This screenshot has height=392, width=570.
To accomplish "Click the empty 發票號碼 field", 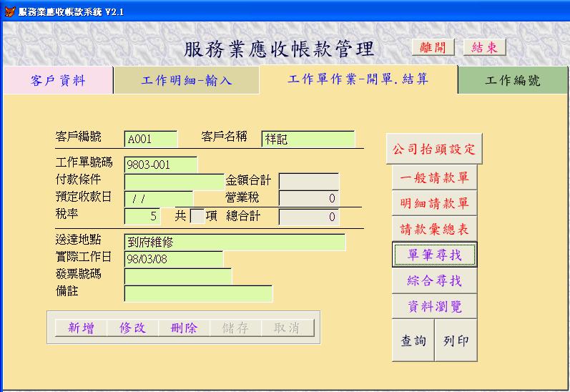I will click(x=178, y=276).
